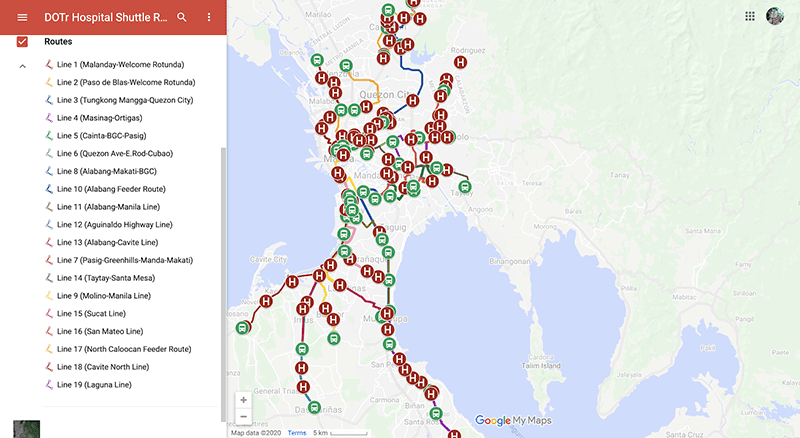Click the Line 2 yellow route icon
Image resolution: width=800 pixels, height=438 pixels.
pos(49,82)
